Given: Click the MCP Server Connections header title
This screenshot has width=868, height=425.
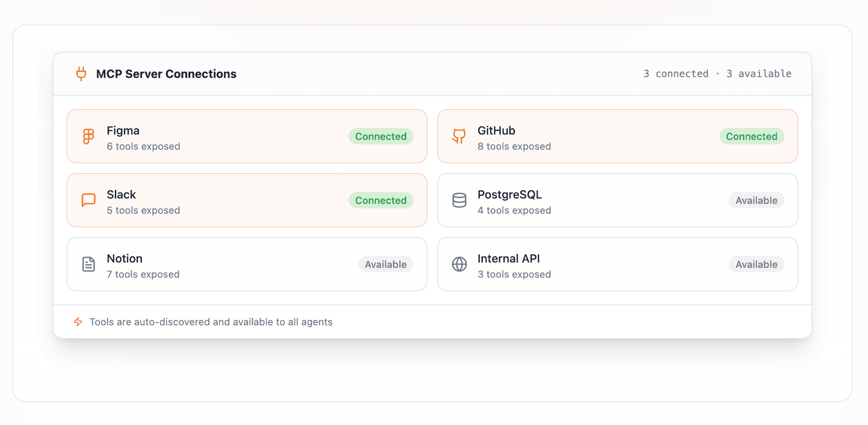Looking at the screenshot, I should pos(166,74).
